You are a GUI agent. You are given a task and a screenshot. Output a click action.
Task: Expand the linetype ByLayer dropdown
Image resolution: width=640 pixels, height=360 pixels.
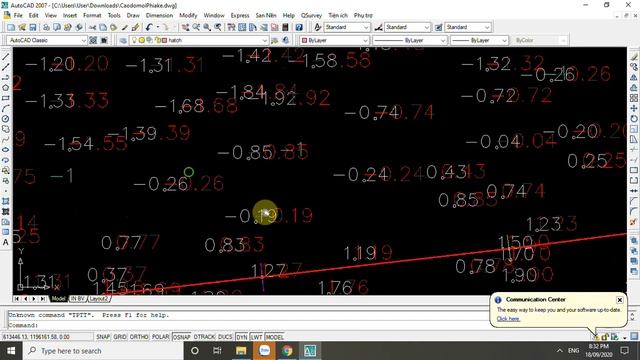coord(443,40)
